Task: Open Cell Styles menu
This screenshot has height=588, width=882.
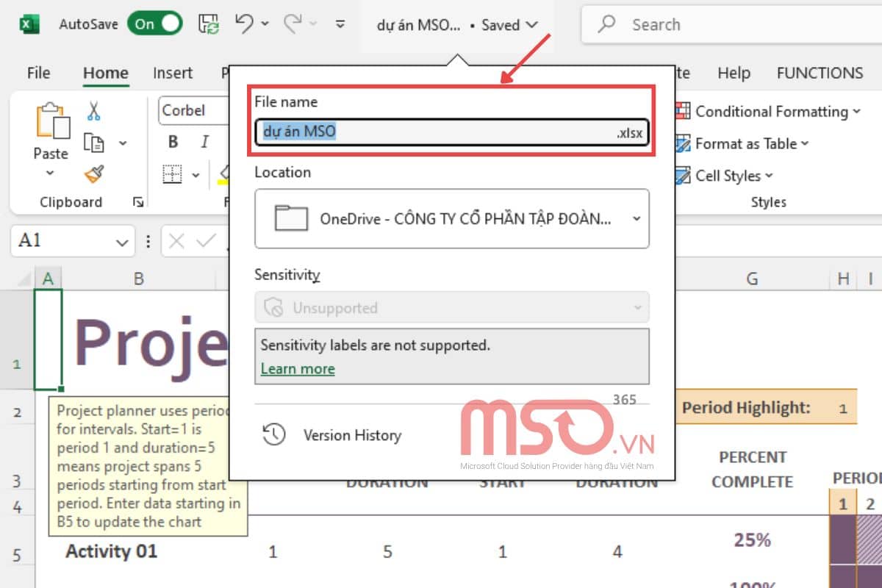Action: tap(725, 176)
